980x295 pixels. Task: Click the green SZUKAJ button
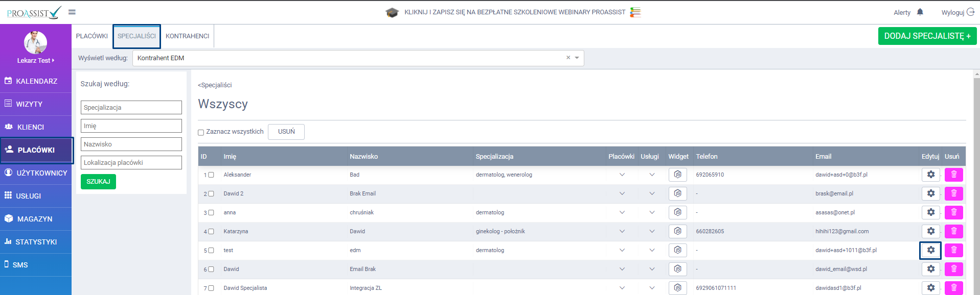[98, 182]
